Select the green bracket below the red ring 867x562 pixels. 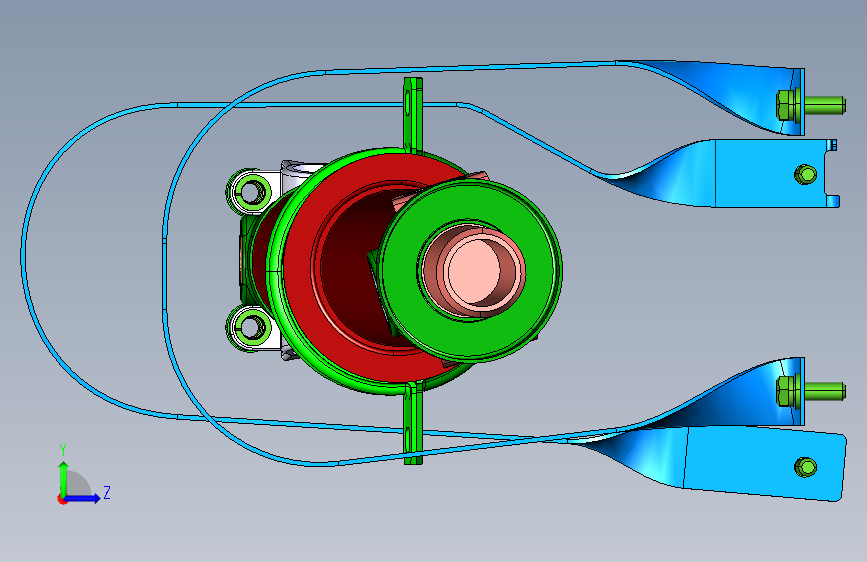coord(413,423)
